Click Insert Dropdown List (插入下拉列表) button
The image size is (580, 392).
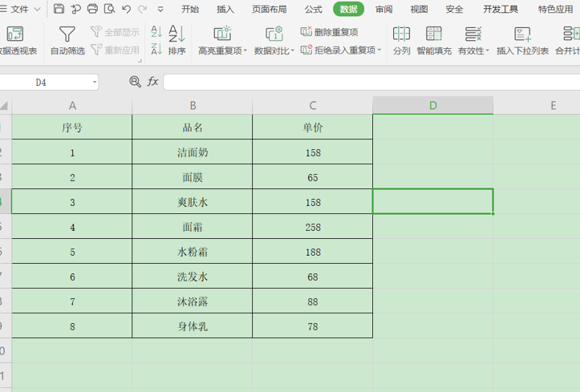pos(522,40)
